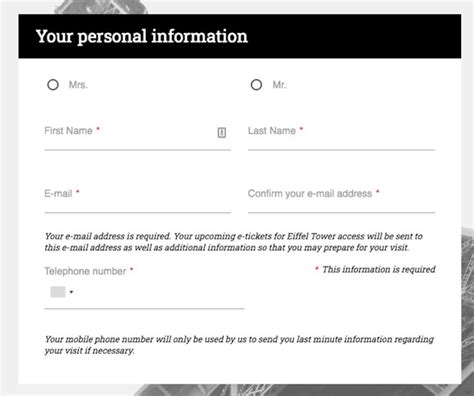474x396 pixels.
Task: Expand the phone country code dropdown arrow
Action: pyautogui.click(x=71, y=292)
